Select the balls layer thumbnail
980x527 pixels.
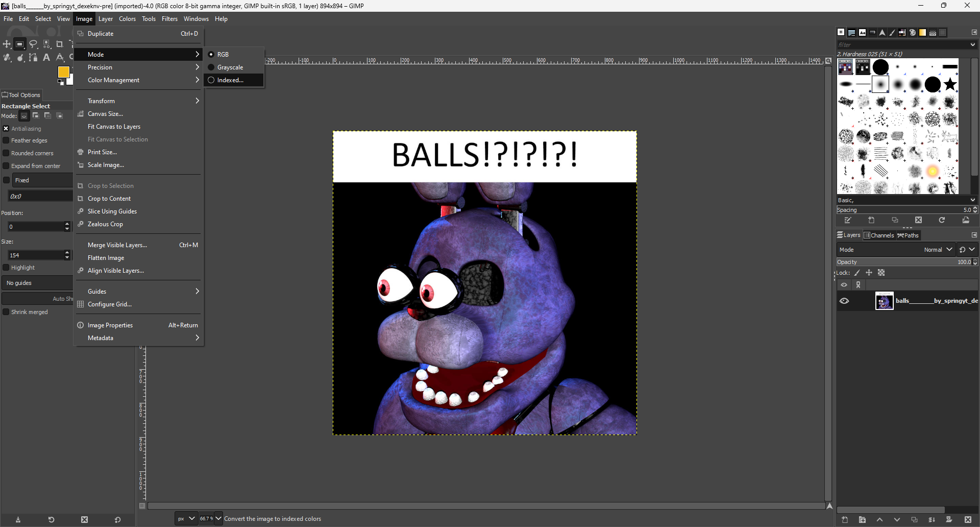click(885, 301)
